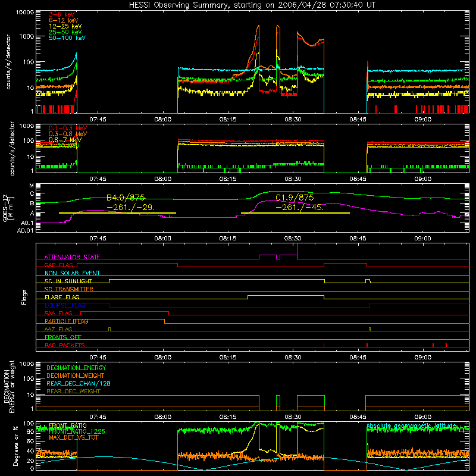Click the SC_IN_SUNLIGHT flag label
The width and height of the screenshot is (476, 476).
click(x=68, y=281)
